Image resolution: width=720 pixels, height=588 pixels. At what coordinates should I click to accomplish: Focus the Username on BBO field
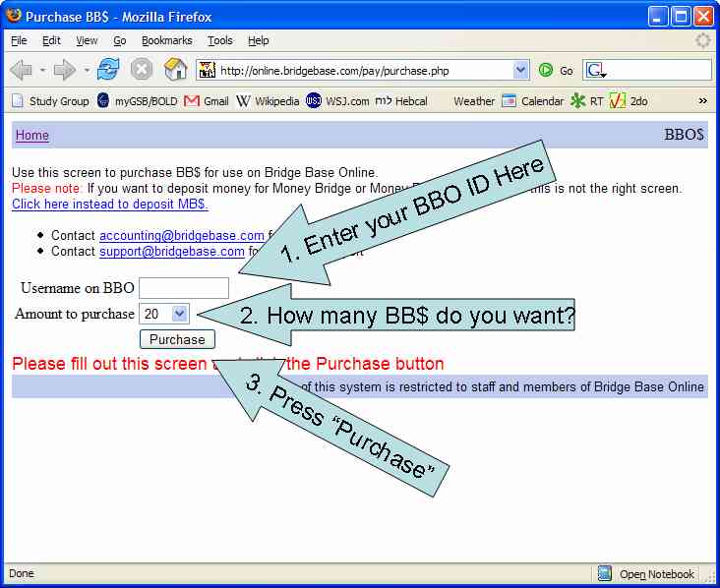pos(184,288)
